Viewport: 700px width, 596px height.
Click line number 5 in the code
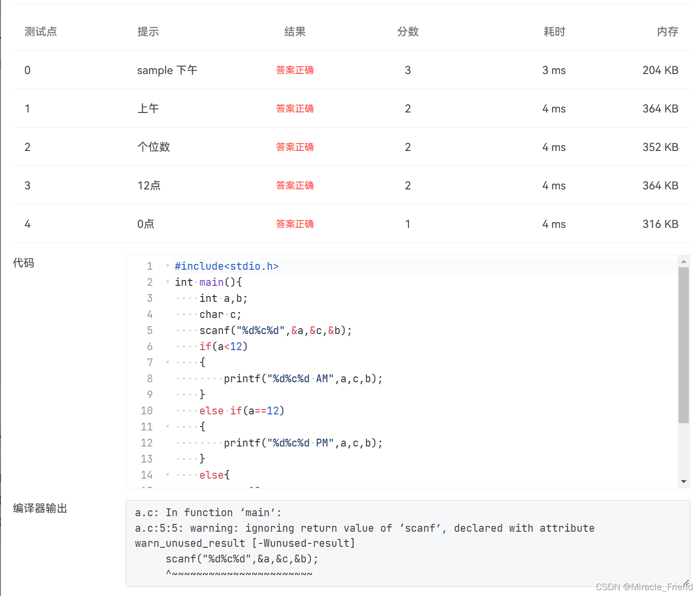[x=149, y=330]
